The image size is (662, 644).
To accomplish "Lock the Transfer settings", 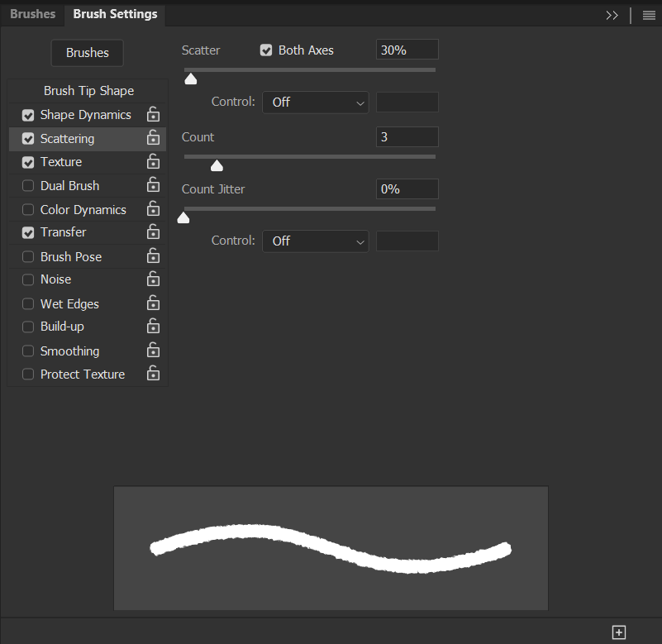I will pos(153,232).
